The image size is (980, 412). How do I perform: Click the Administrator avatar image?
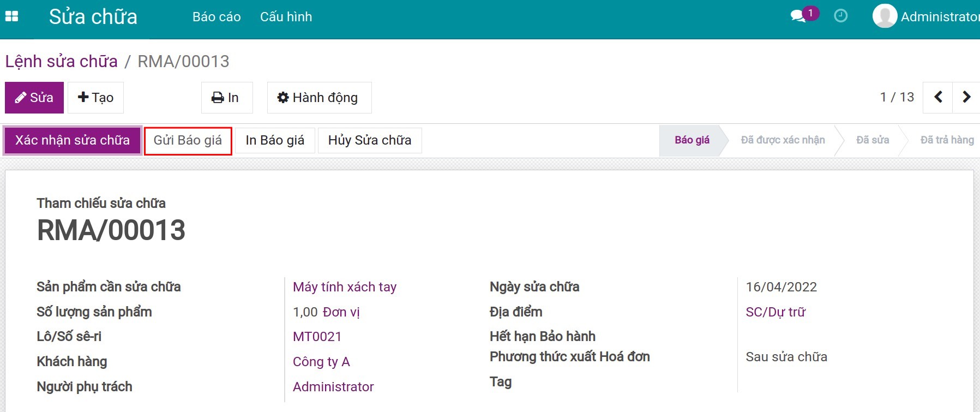885,16
